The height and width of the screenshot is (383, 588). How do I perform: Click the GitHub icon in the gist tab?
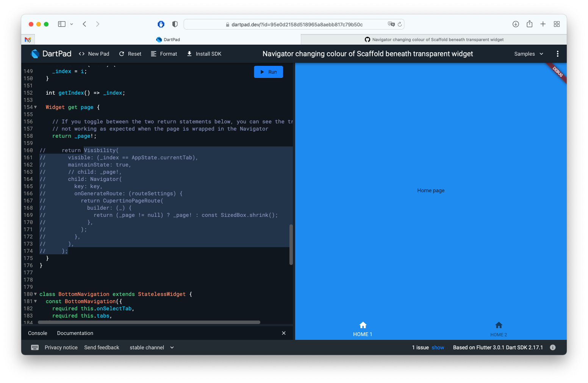[367, 39]
